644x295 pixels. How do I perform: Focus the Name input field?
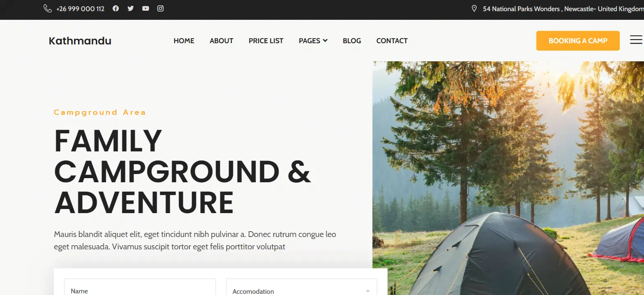pos(140,287)
